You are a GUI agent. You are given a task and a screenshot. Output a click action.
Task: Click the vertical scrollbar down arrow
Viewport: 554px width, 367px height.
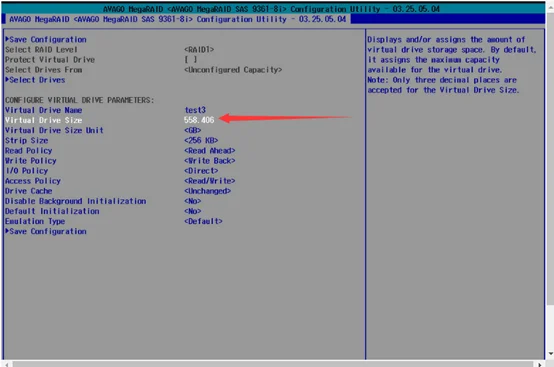[550, 354]
